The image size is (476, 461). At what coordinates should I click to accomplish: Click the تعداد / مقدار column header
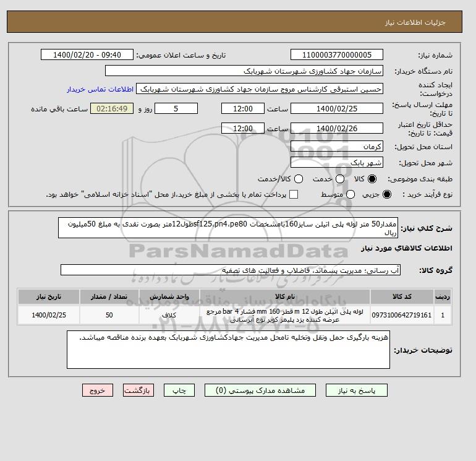pos(109,296)
